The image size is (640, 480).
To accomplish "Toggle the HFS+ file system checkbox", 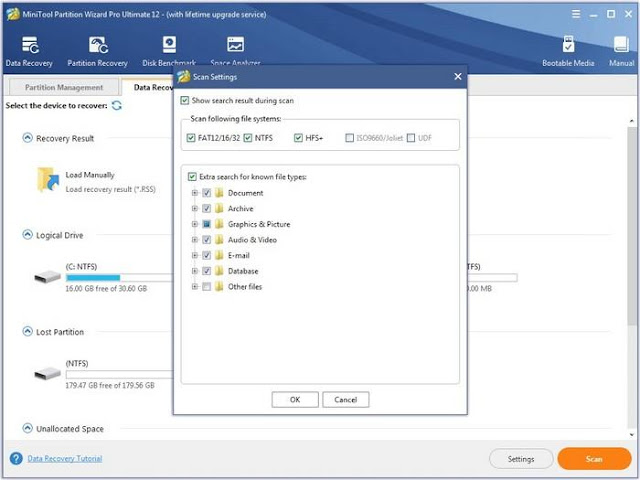I will click(298, 138).
